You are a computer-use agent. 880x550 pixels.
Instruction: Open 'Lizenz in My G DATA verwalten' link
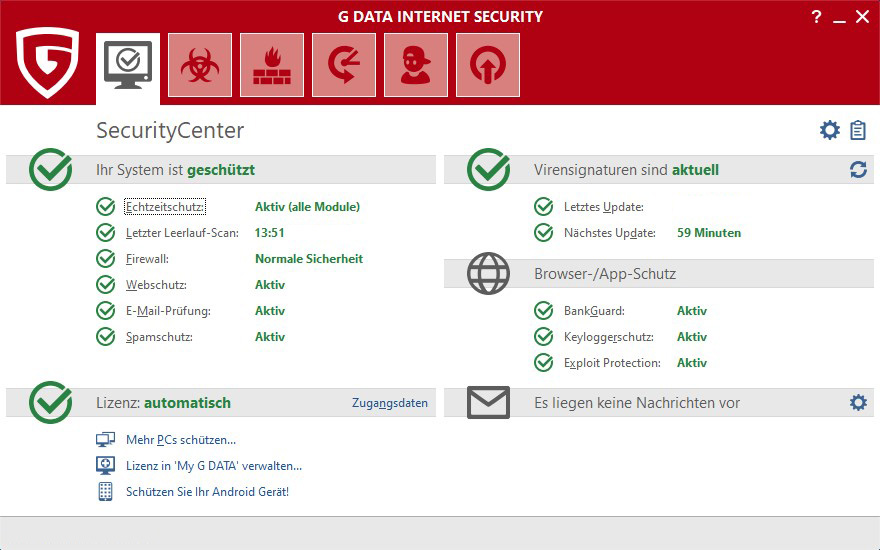point(213,466)
